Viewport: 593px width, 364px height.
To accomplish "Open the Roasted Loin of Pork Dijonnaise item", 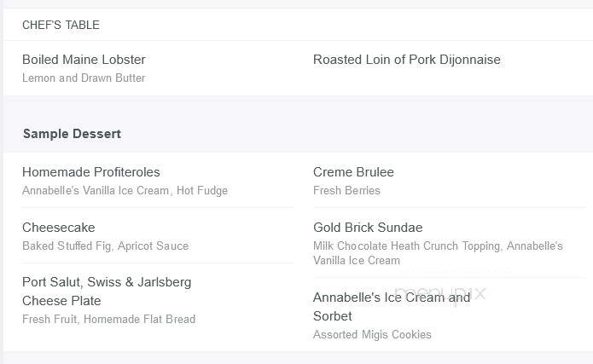I will pyautogui.click(x=406, y=60).
